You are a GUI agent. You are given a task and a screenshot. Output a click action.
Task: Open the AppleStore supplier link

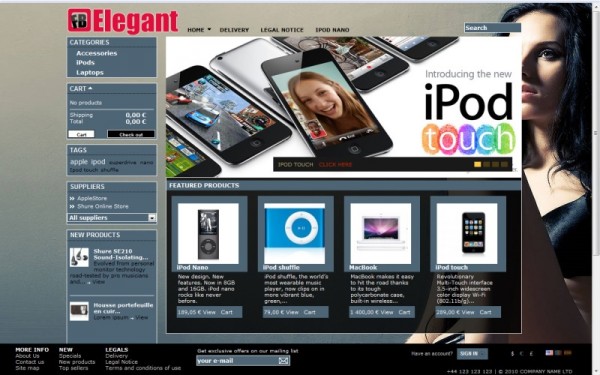click(92, 198)
